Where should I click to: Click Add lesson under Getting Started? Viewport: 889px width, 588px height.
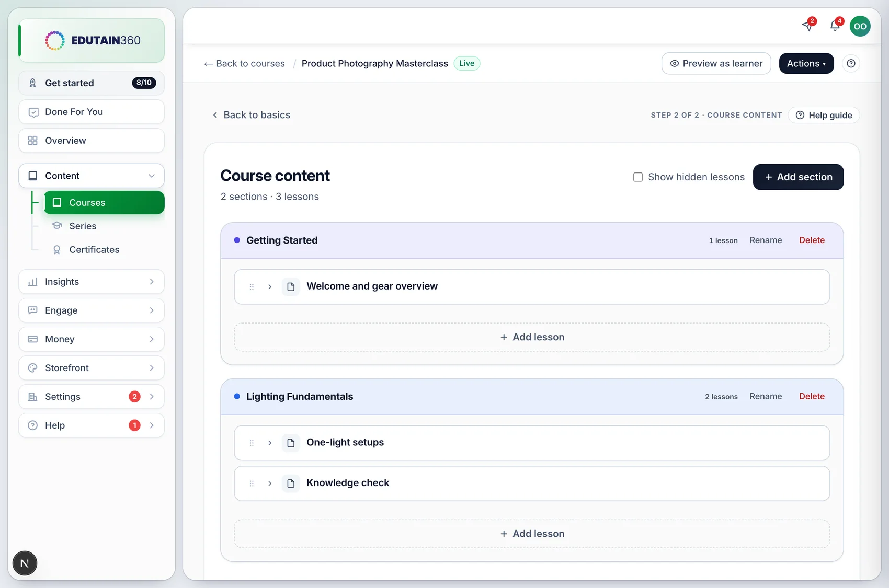[x=532, y=337]
